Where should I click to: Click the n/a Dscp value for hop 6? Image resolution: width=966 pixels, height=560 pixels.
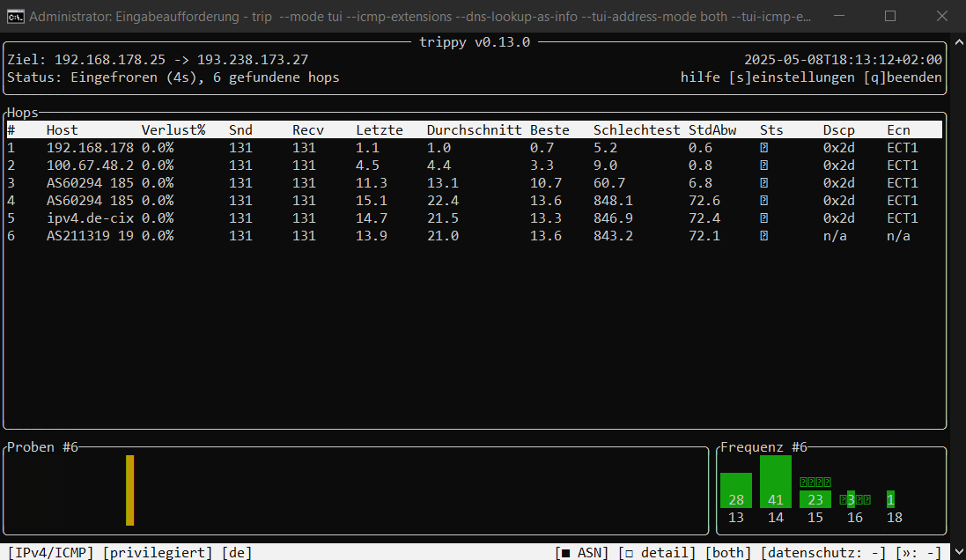coord(835,235)
